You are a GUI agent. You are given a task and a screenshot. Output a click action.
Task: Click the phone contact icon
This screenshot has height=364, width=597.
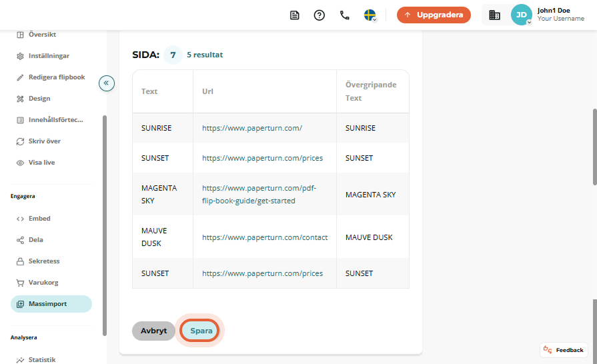click(345, 15)
